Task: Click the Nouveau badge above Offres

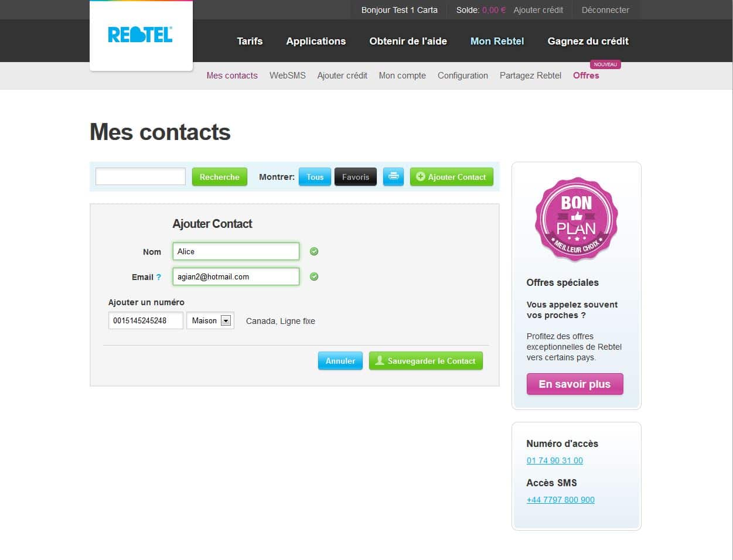Action: coord(605,64)
